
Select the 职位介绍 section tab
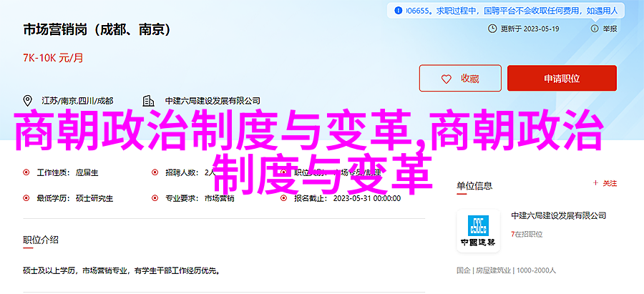click(x=40, y=240)
